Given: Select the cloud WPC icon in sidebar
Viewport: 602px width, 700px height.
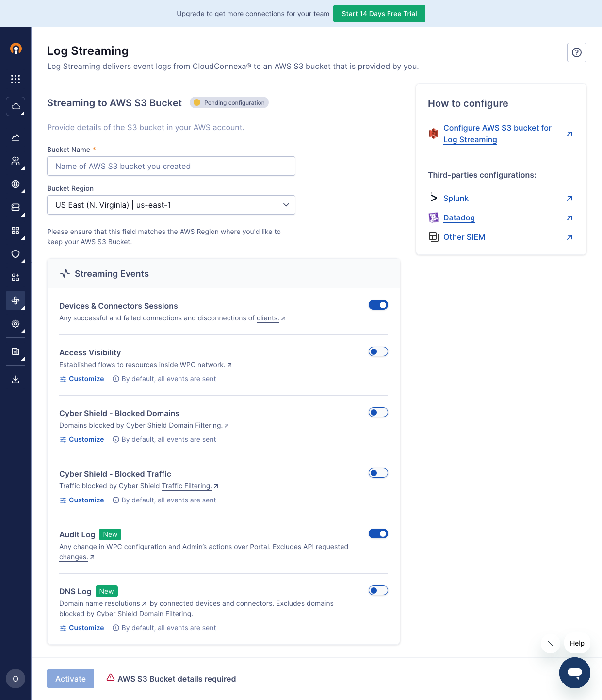Looking at the screenshot, I should tap(15, 106).
